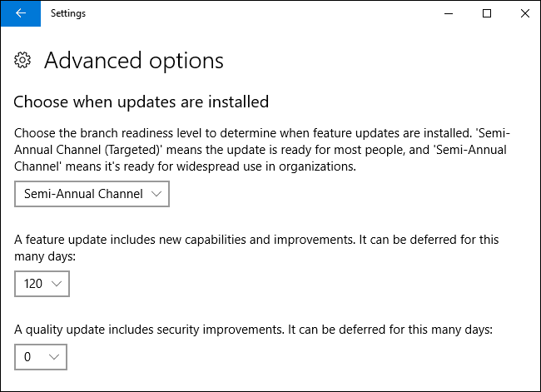Viewport: 541px width, 392px height.
Task: Click the Advanced options page heading
Action: point(134,60)
